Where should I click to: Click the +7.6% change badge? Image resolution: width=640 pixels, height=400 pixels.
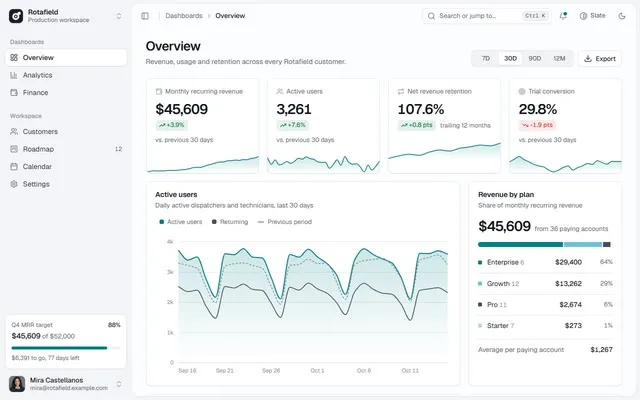(292, 125)
